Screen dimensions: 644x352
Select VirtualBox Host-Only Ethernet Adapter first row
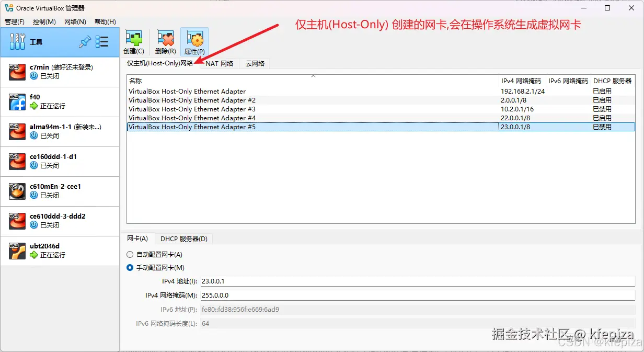tap(381, 91)
